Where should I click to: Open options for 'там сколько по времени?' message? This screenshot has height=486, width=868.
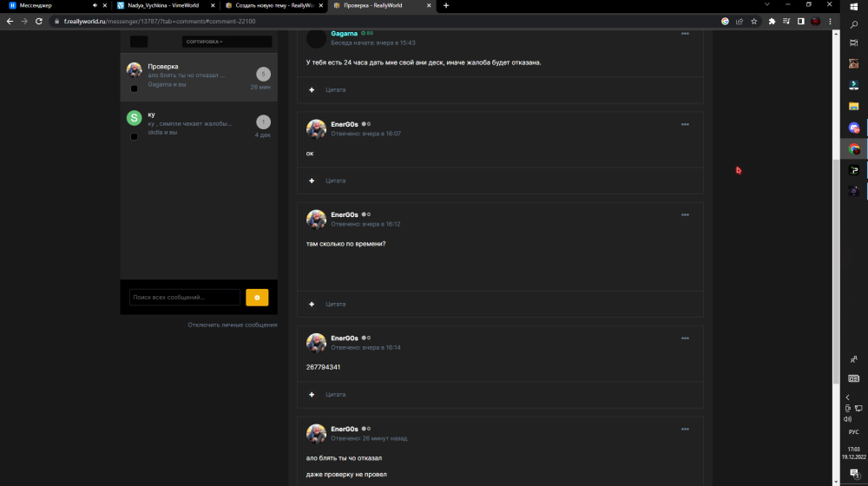click(685, 214)
